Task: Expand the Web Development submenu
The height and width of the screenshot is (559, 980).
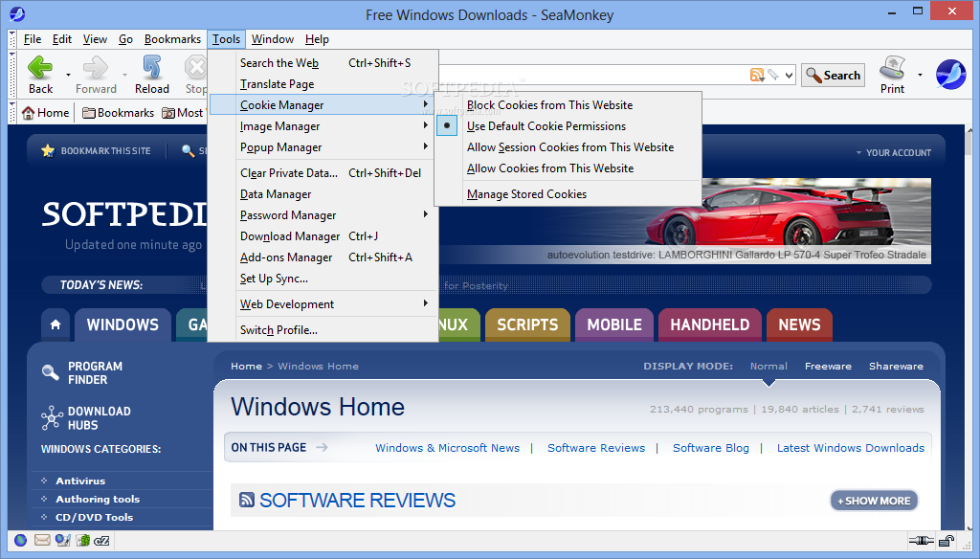Action: [x=323, y=304]
